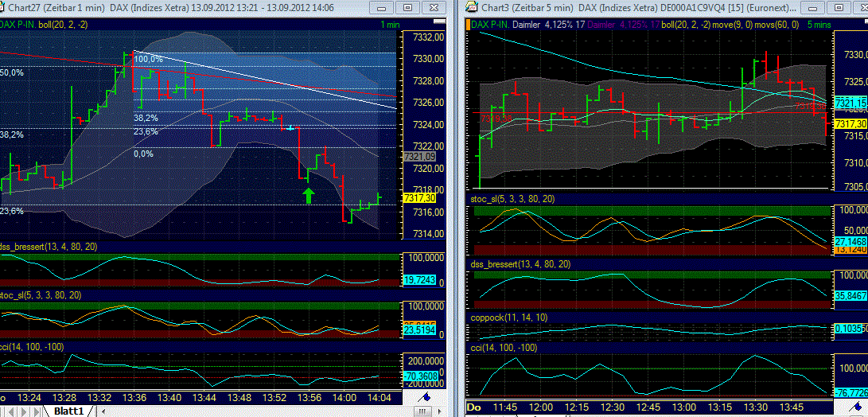The height and width of the screenshot is (417, 868).
Task: Click the 1 min timeframe label
Action: [x=390, y=25]
